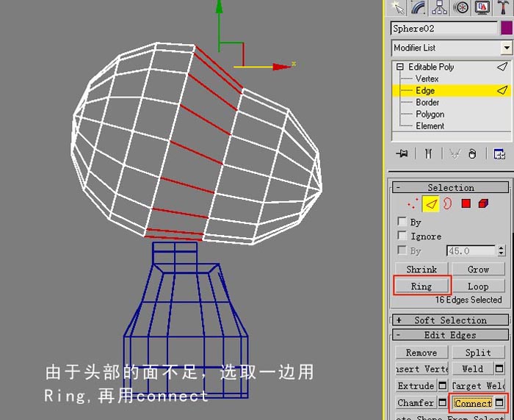Viewport: 514px width, 420px height.
Task: Enable the first By checkbox
Action: [402, 221]
